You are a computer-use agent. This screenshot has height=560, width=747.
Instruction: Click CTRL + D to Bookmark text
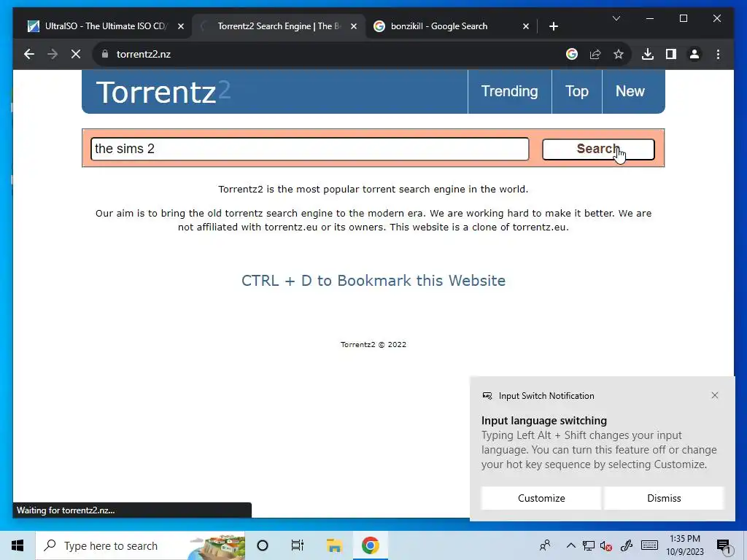point(373,281)
